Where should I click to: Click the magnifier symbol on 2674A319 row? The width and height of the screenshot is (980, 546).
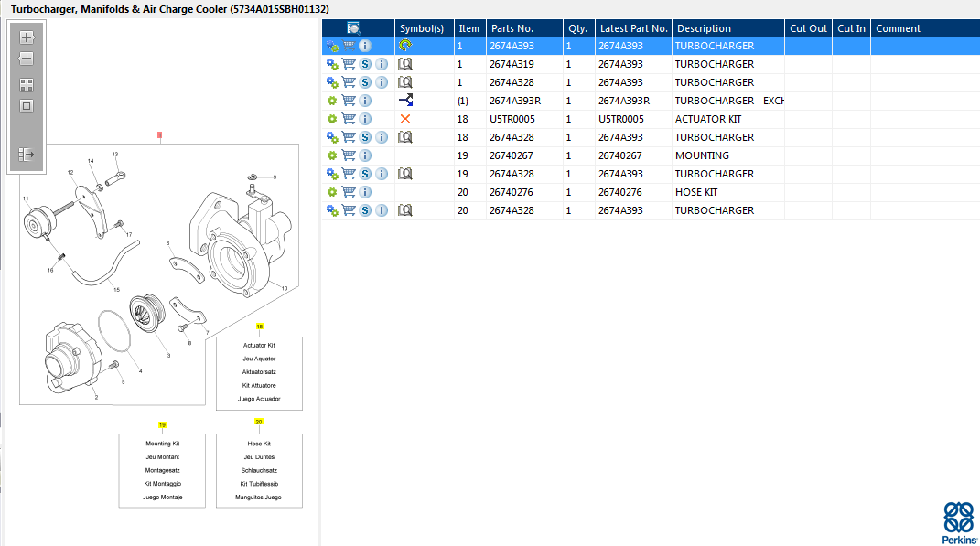[405, 64]
